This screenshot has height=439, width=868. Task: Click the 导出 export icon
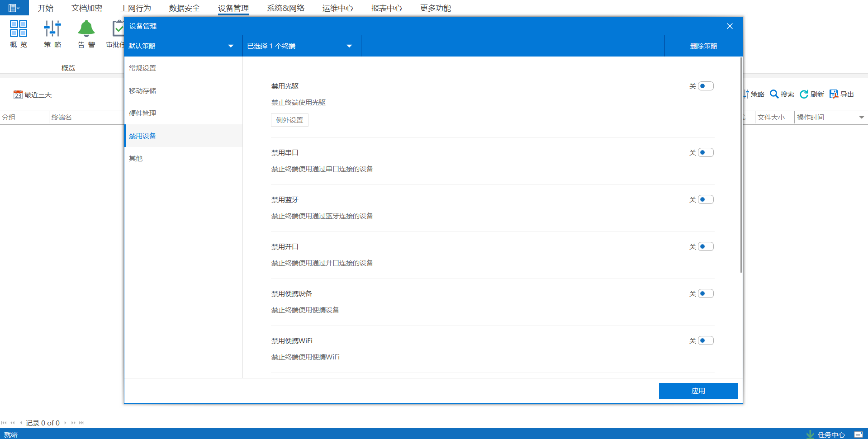(x=834, y=94)
